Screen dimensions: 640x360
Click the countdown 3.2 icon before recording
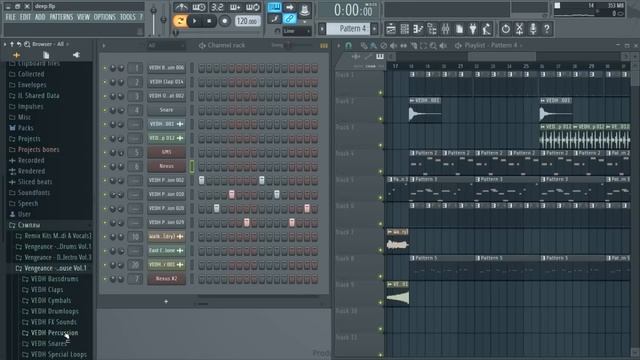pos(217,7)
